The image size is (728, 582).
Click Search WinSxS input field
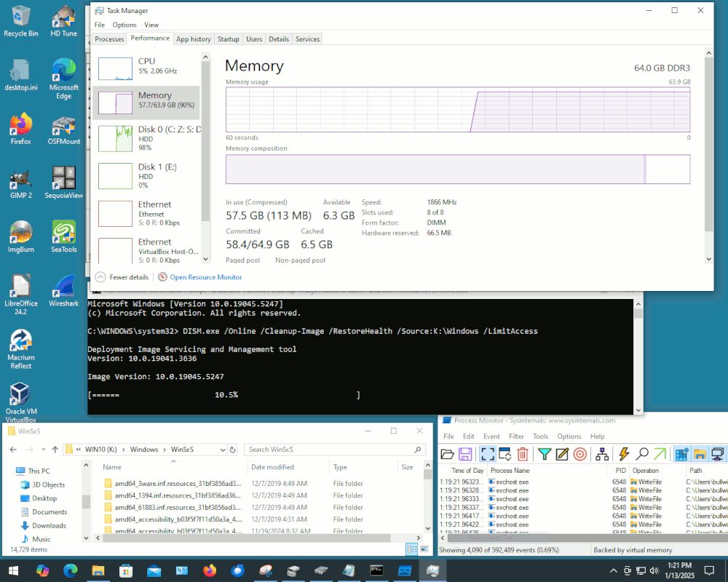pos(334,450)
